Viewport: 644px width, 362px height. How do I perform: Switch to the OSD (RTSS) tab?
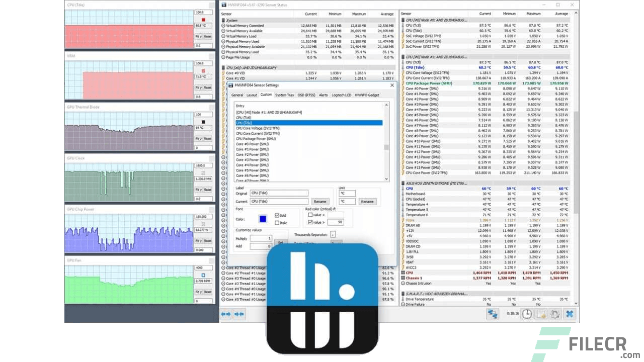click(307, 95)
